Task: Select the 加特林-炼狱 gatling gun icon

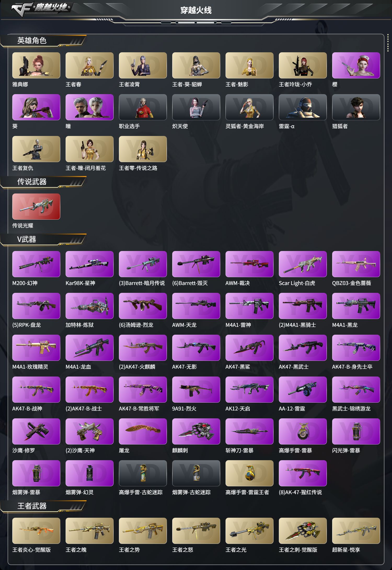Action: click(89, 306)
